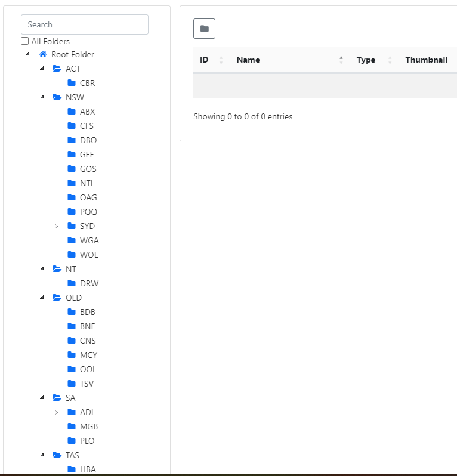Click the DRW folder icon

tap(72, 283)
